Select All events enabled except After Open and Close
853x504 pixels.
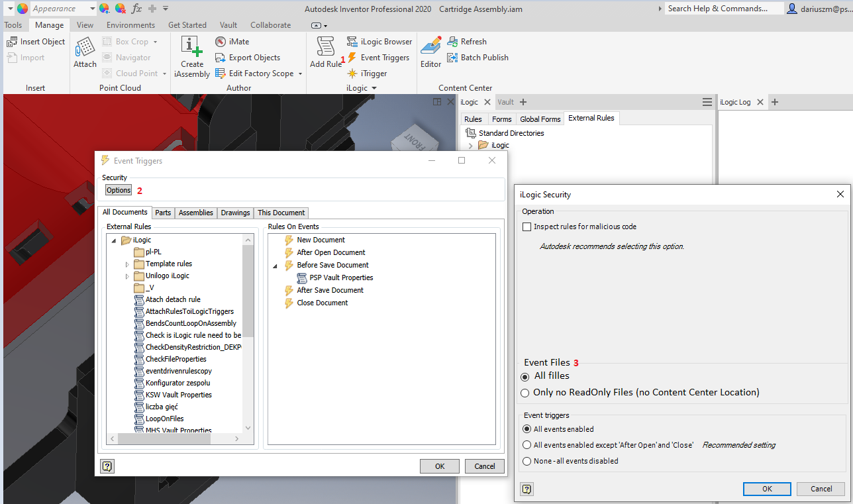point(527,445)
